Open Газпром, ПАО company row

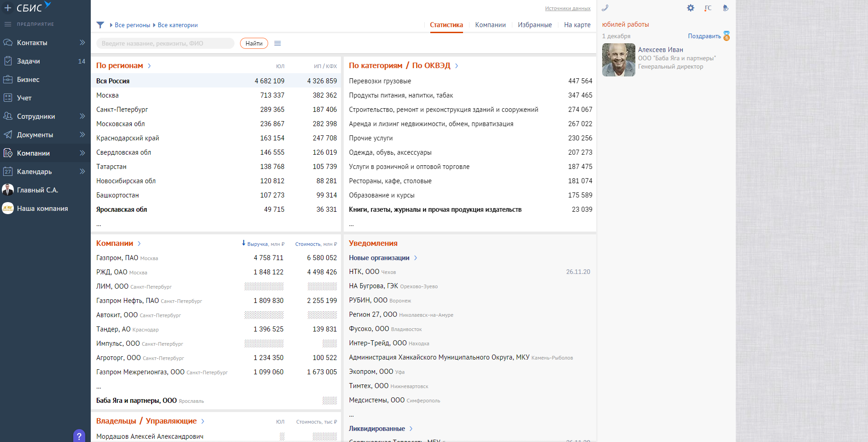point(216,258)
